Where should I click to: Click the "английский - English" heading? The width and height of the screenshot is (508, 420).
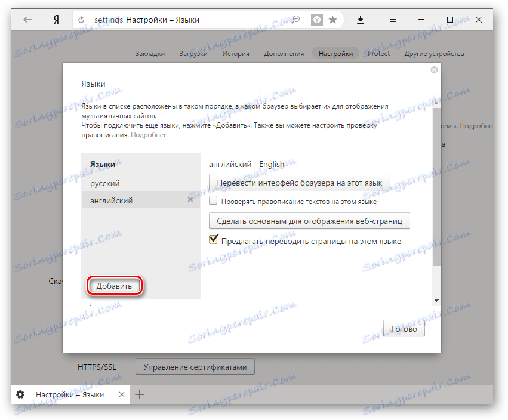(247, 165)
